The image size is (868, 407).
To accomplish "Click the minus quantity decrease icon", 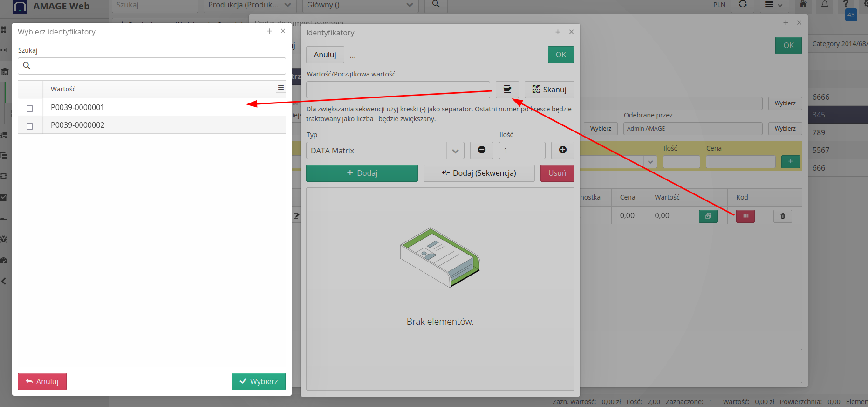I will (482, 150).
